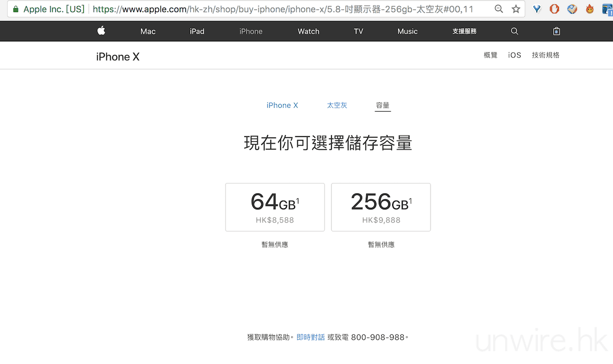
Task: Open the flame smiley face extension
Action: coord(590,9)
